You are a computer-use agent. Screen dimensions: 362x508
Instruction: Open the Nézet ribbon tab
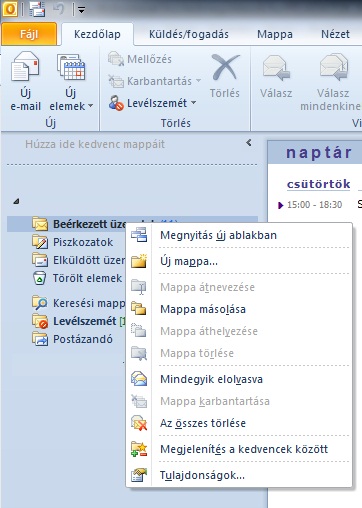coord(335,34)
